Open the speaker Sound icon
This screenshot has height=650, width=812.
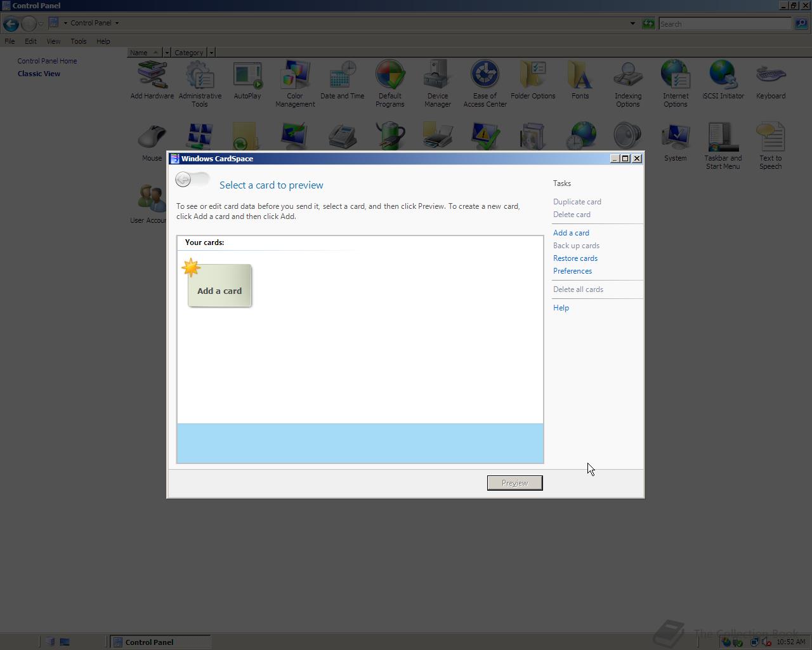point(628,136)
